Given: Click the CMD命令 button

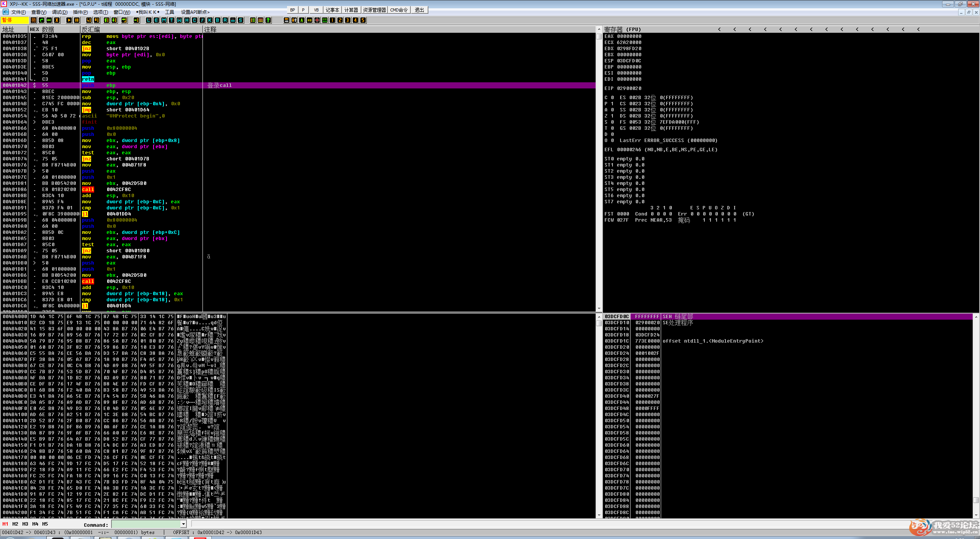Looking at the screenshot, I should (x=399, y=10).
